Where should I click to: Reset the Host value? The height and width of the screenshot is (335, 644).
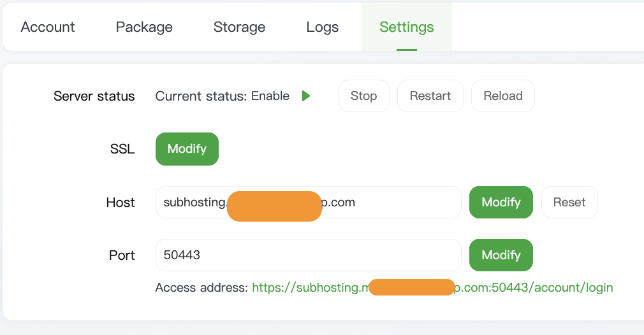click(569, 203)
